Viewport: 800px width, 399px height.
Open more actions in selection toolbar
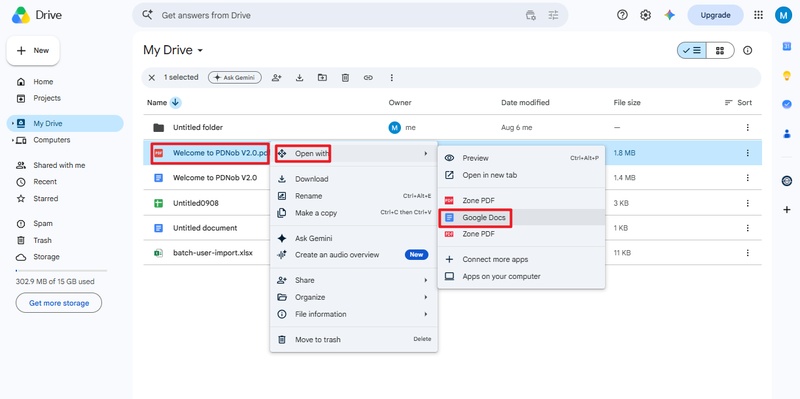[x=391, y=78]
